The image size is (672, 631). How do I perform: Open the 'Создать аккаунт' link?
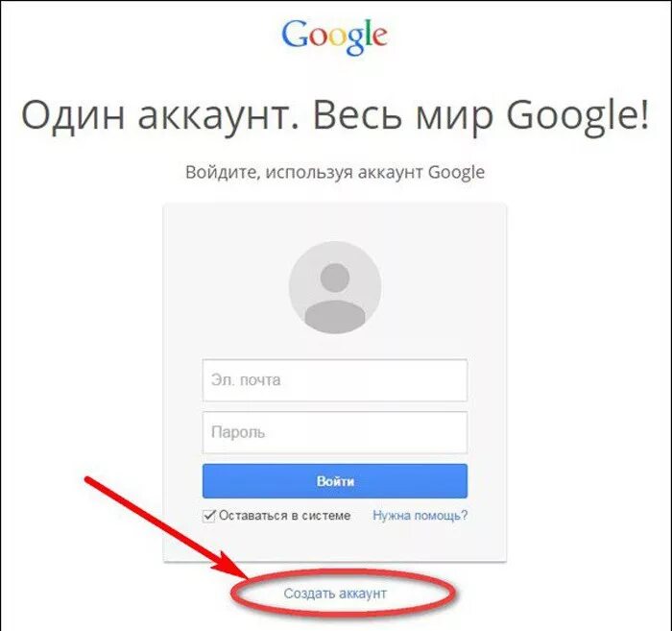pyautogui.click(x=335, y=594)
